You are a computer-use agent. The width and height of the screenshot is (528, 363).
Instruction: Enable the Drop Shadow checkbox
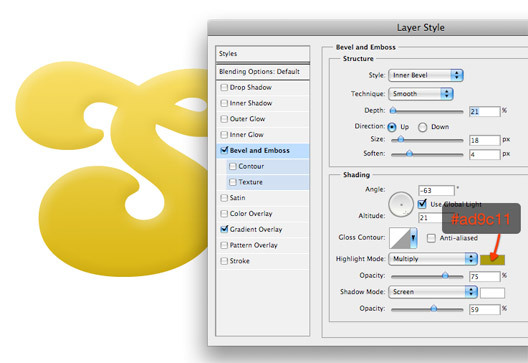coord(224,88)
